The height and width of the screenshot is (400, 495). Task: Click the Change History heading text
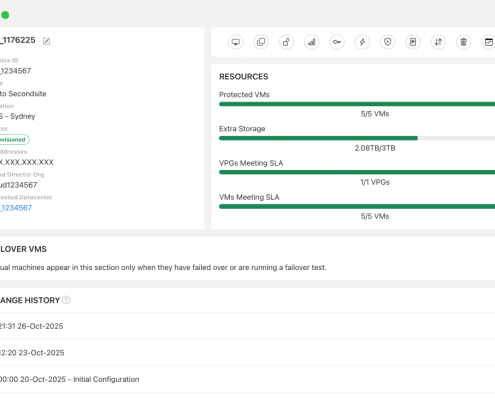pos(30,300)
